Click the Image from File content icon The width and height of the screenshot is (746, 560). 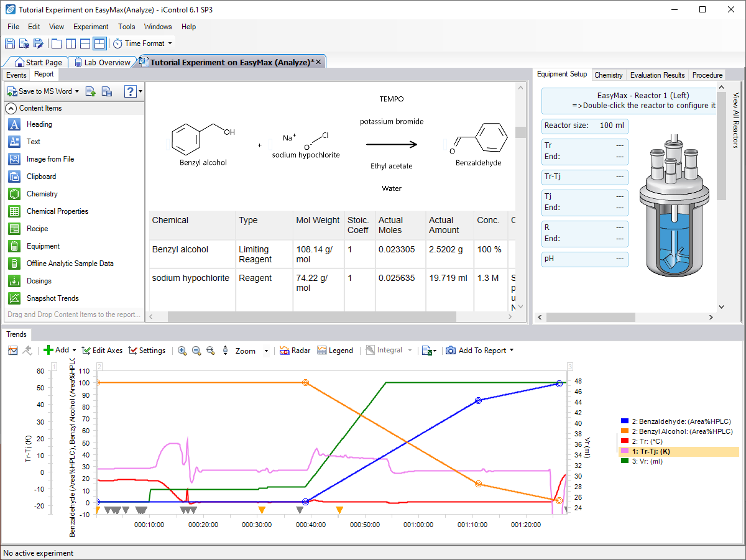point(15,159)
